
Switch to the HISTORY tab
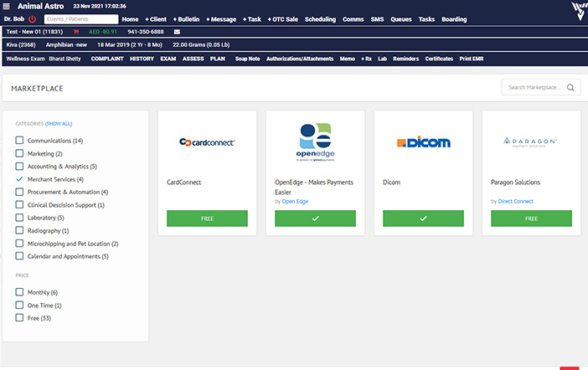(x=142, y=59)
